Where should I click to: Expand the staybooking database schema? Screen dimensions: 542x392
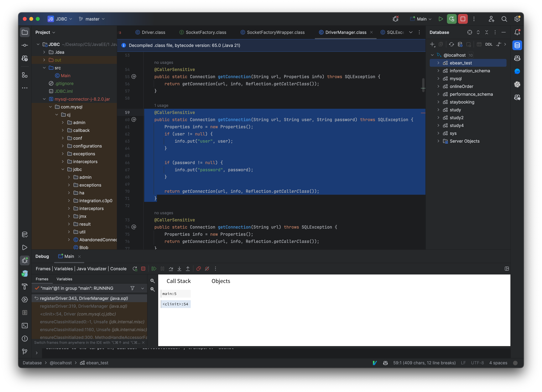point(439,102)
